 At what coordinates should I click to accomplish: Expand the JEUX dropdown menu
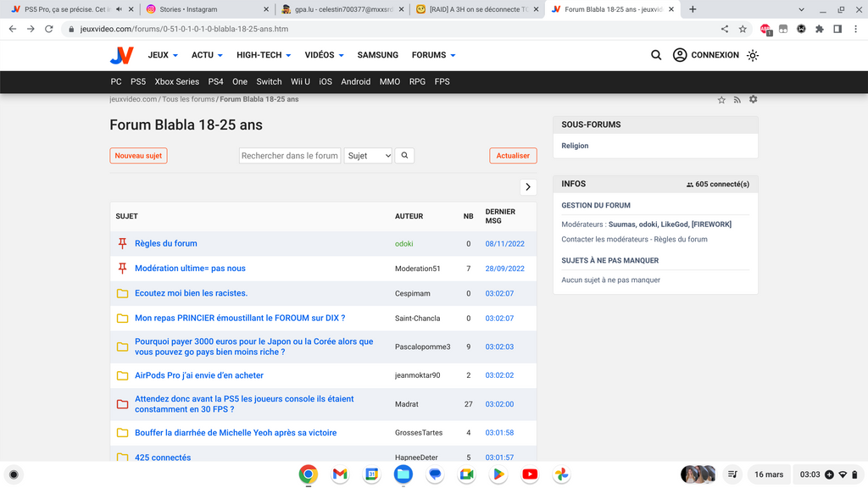(163, 55)
